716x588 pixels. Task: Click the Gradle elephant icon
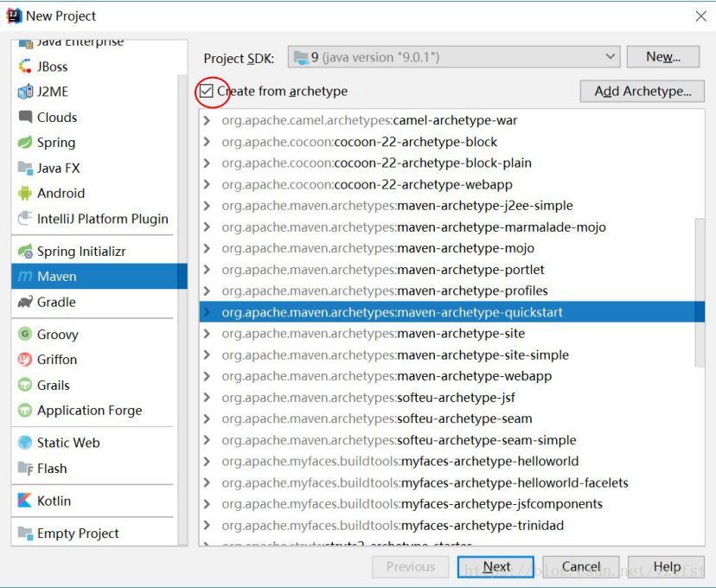click(25, 302)
